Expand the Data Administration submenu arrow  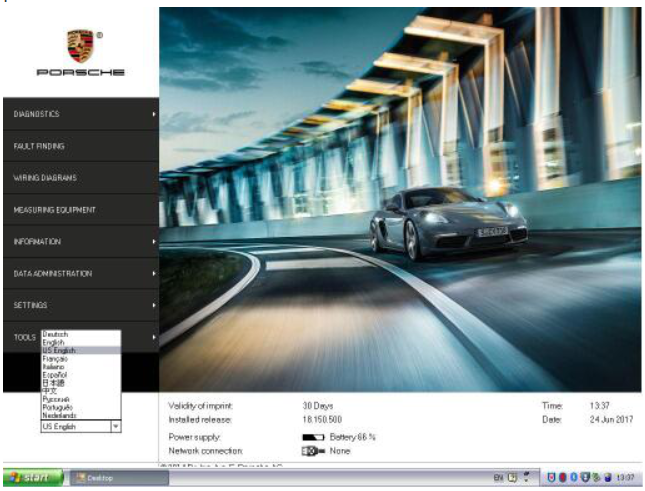153,273
